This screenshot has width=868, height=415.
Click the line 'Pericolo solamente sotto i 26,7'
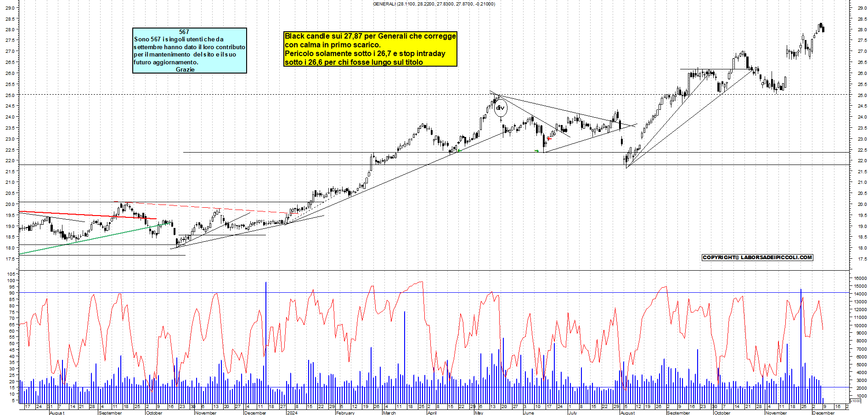coord(365,53)
